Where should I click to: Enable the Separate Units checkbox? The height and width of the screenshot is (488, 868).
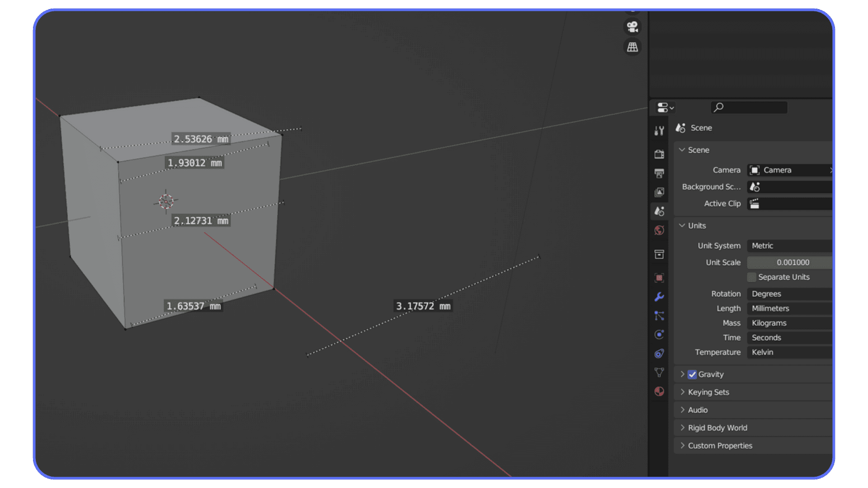[x=751, y=277]
